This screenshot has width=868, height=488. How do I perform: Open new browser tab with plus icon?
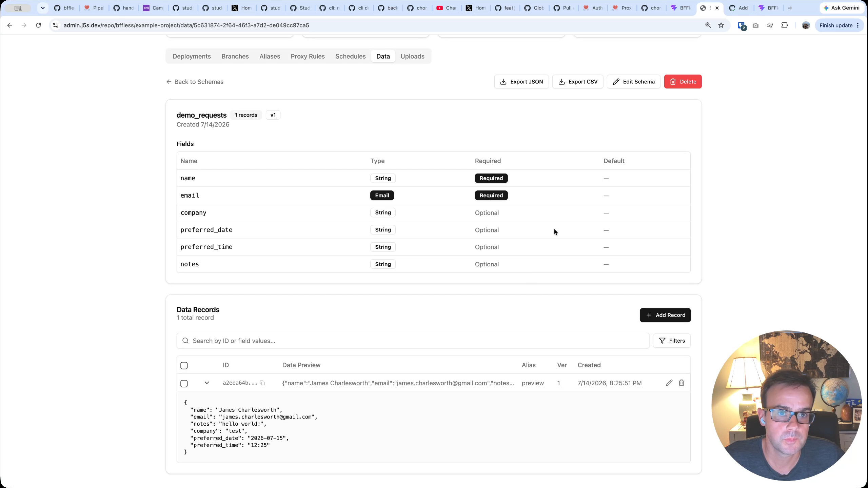[x=790, y=8]
